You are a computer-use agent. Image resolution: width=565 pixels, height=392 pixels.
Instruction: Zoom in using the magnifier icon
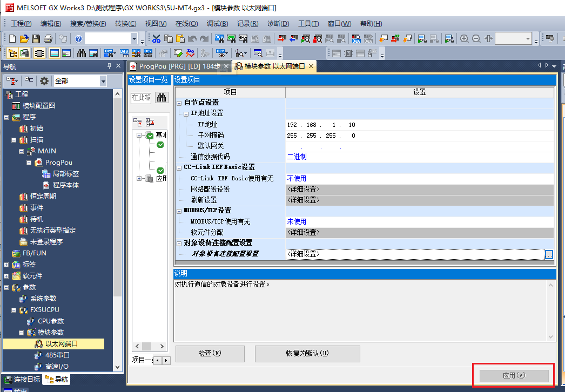[465, 38]
